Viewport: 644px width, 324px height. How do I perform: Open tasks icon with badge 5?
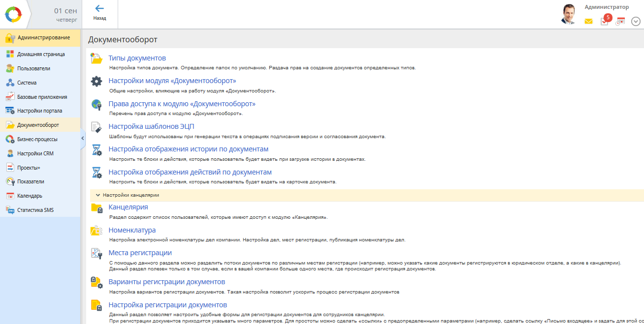[x=604, y=21]
